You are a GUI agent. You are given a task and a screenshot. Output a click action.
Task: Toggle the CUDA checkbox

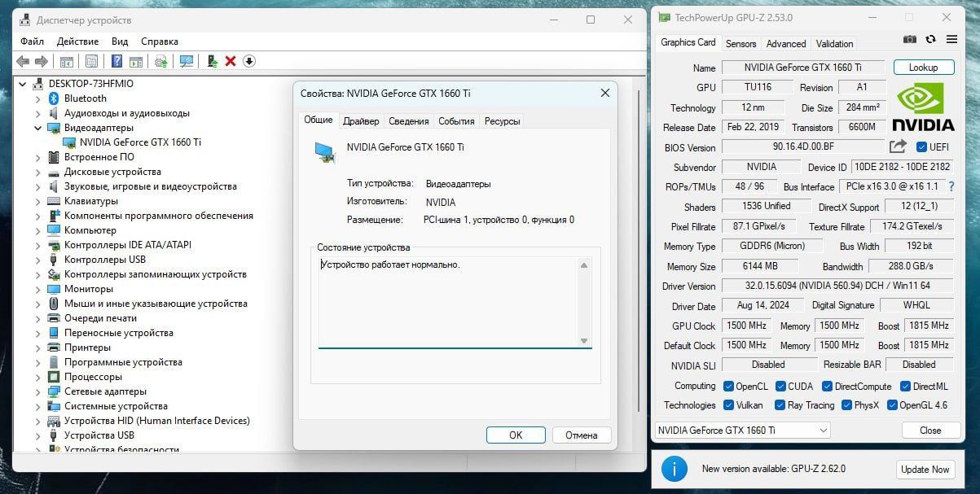point(780,387)
